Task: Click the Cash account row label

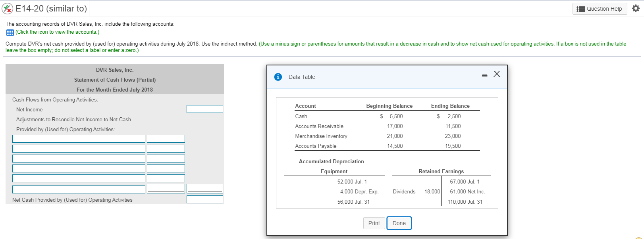Action: click(x=301, y=116)
